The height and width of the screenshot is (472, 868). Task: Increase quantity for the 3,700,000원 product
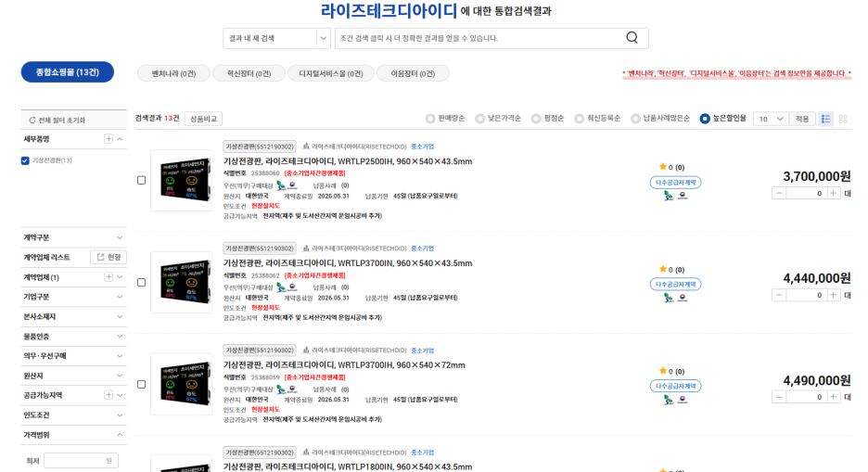(834, 193)
